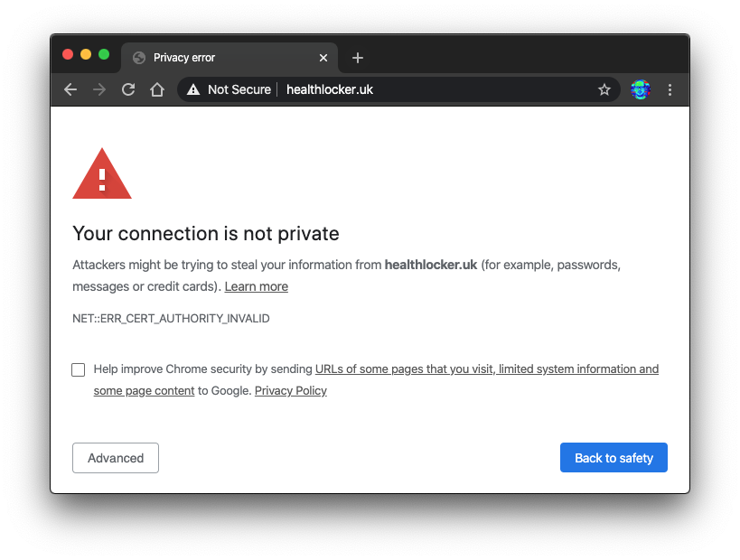Click the forward navigation arrow
Viewport: 740px width, 560px height.
(98, 89)
